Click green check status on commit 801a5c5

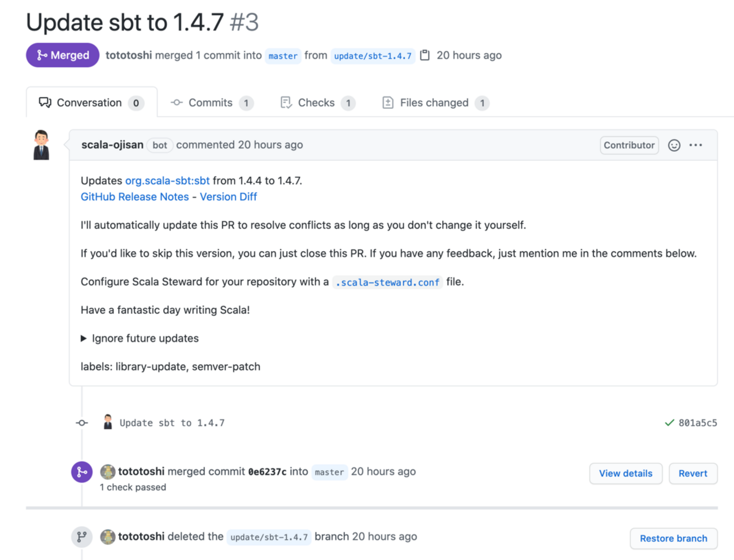tap(669, 423)
